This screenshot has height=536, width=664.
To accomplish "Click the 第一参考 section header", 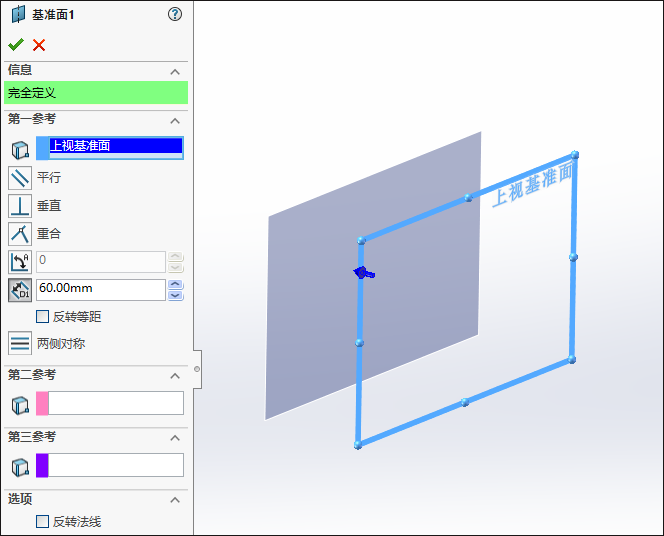I will [96, 119].
